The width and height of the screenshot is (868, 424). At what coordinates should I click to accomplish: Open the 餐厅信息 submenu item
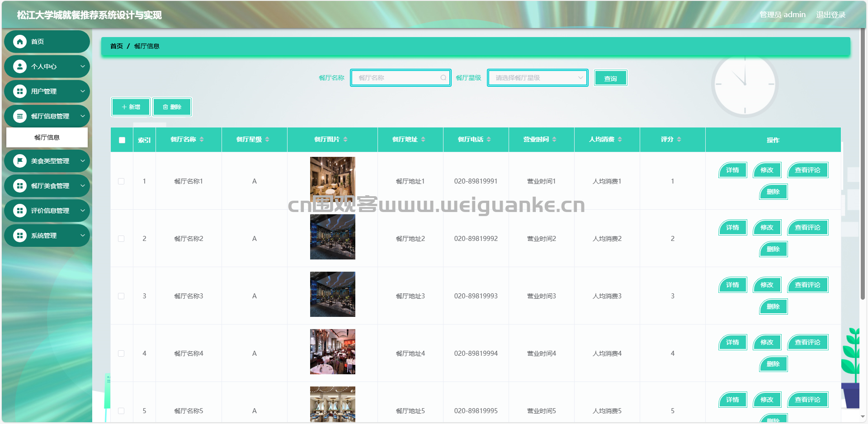click(x=47, y=137)
